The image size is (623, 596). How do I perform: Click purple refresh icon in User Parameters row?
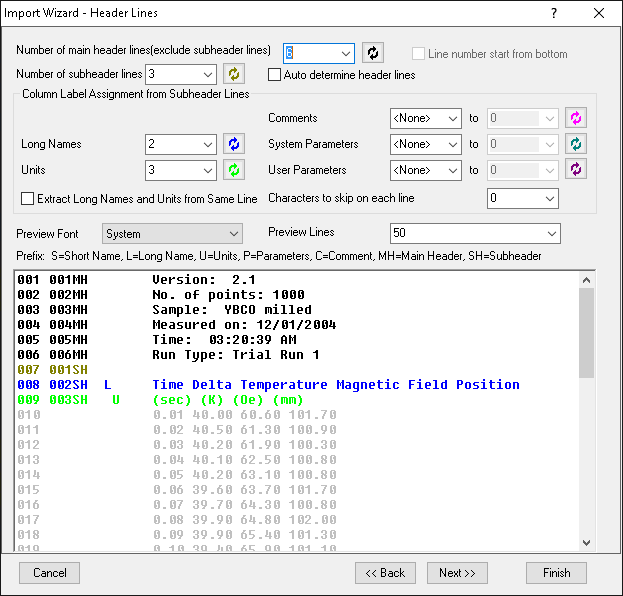576,170
